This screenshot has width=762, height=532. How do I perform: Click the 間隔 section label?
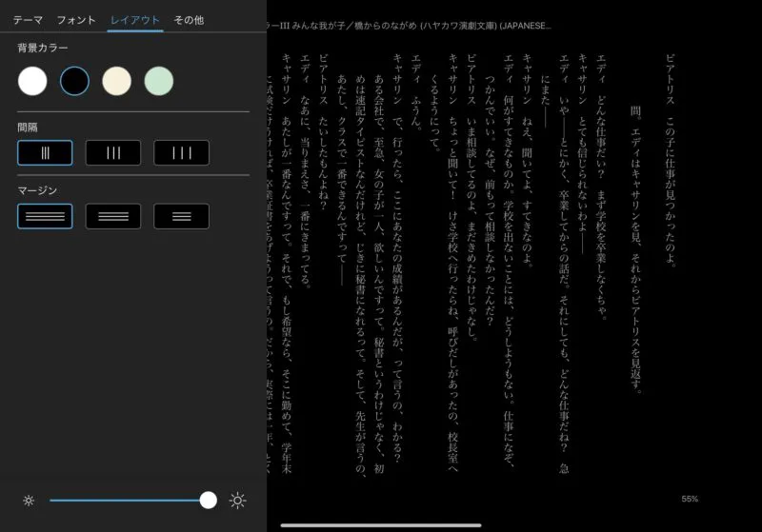(28, 128)
